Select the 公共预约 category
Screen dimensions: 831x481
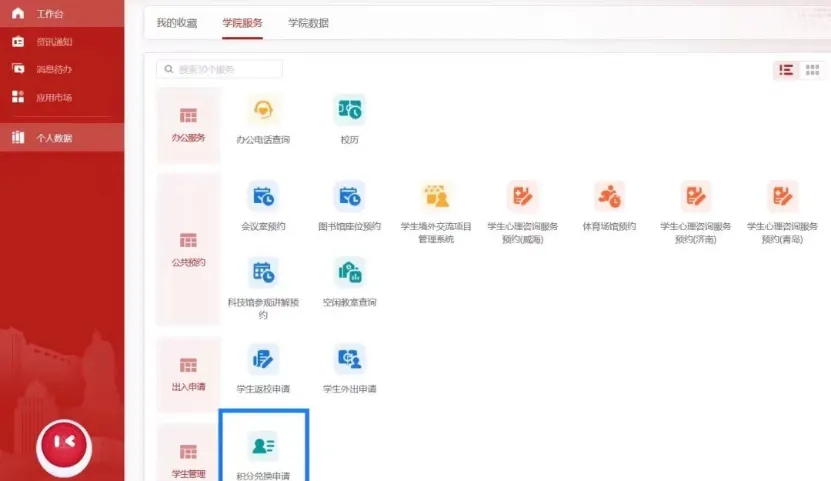[188, 248]
